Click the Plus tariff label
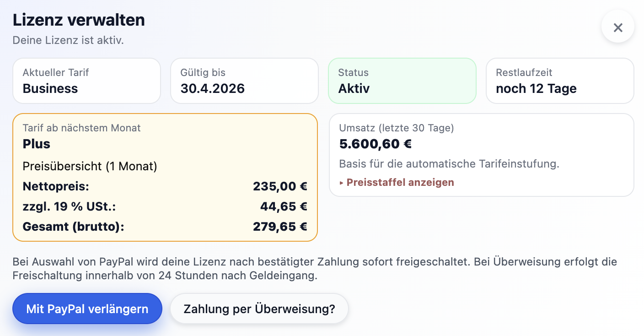This screenshot has height=336, width=644. coord(36,144)
